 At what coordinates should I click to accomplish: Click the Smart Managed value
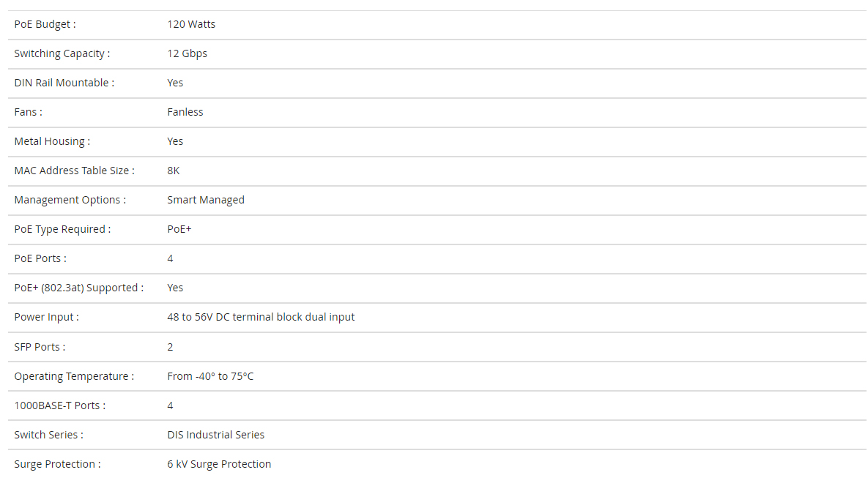[205, 200]
